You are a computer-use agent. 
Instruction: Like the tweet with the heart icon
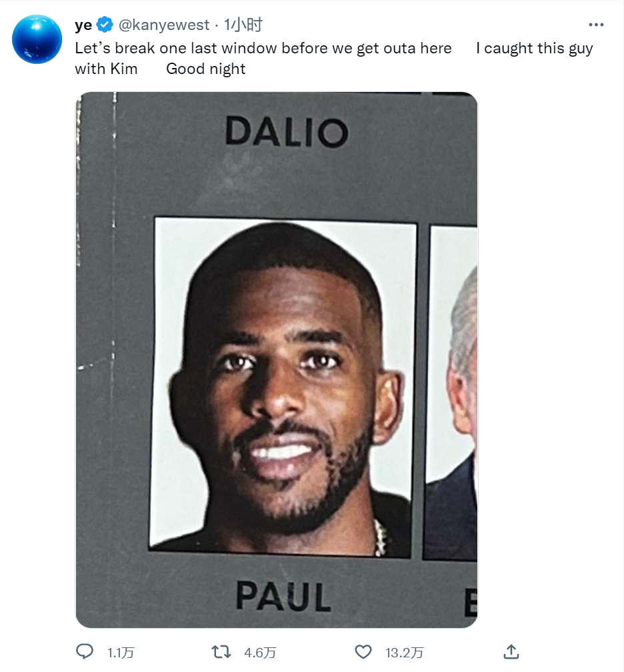[363, 652]
